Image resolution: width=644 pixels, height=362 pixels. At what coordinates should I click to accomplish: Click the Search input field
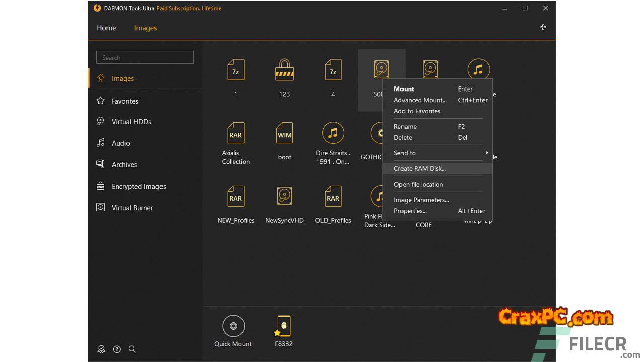pyautogui.click(x=145, y=58)
